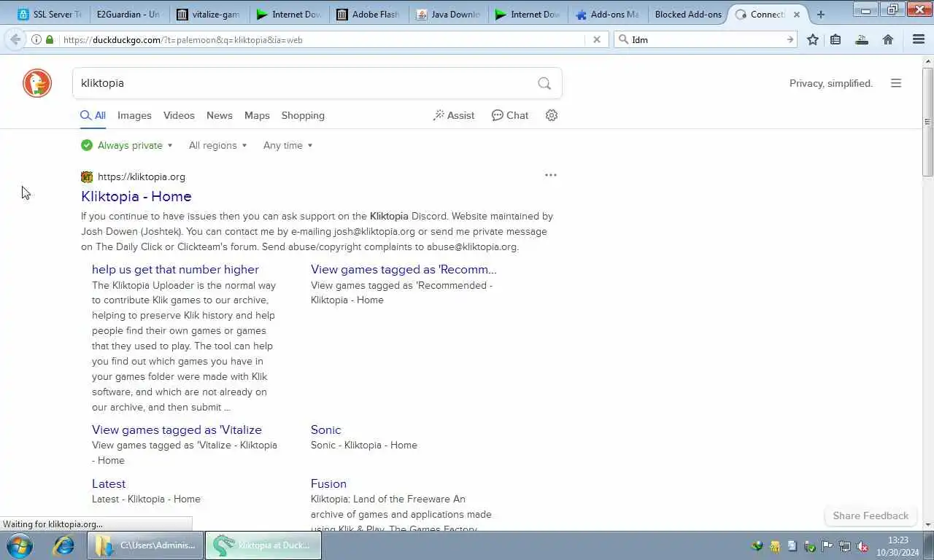Switch to the vitalize-gam browser tab
Screen dimensions: 934x560
click(208, 14)
